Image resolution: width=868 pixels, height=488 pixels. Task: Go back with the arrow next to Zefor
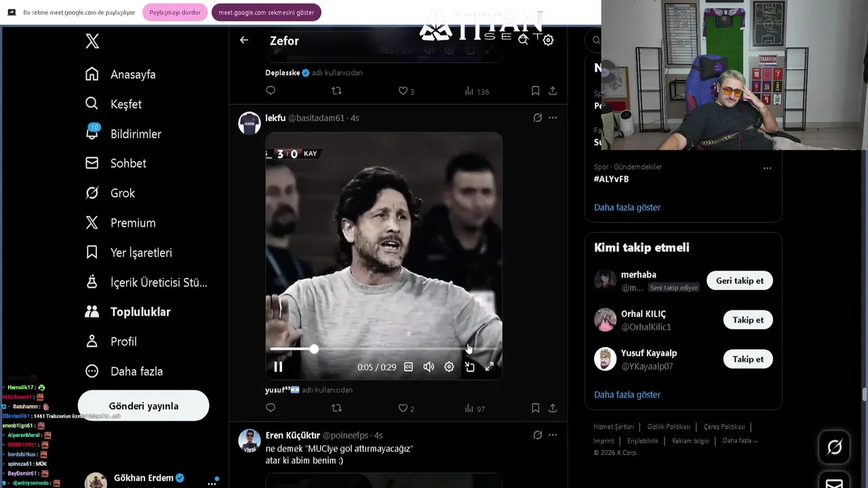(244, 41)
